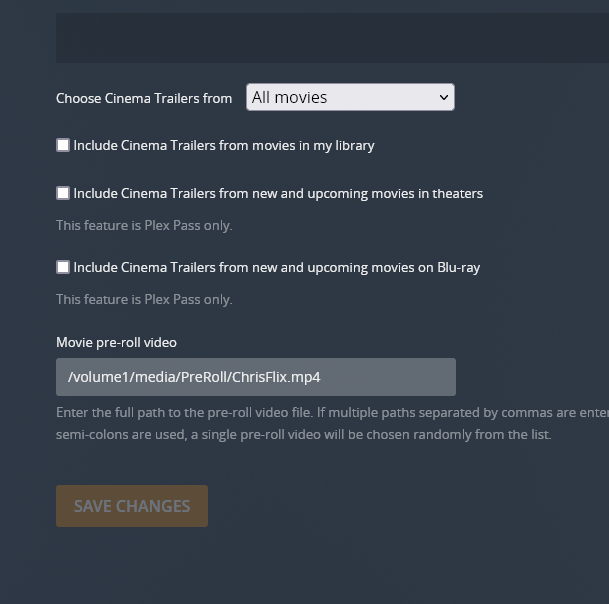Viewport: 609px width, 604px height.
Task: Toggle the new and upcoming theaters trailers checkbox
Action: point(63,193)
